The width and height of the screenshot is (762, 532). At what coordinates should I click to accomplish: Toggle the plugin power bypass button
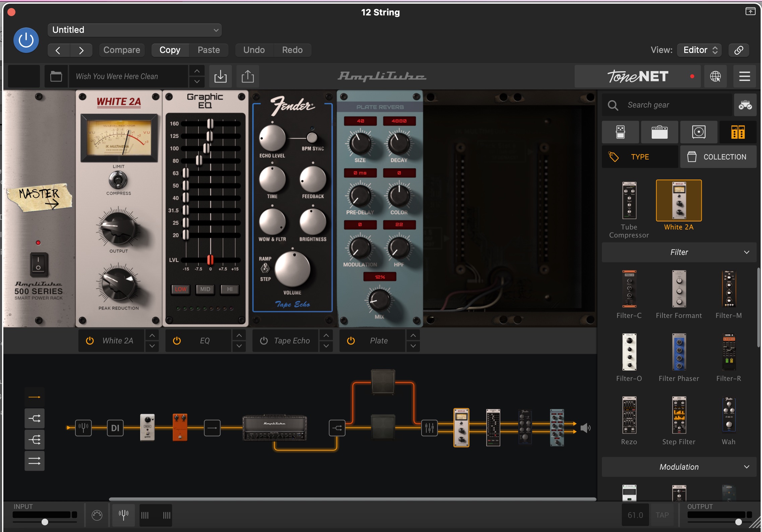(x=26, y=40)
